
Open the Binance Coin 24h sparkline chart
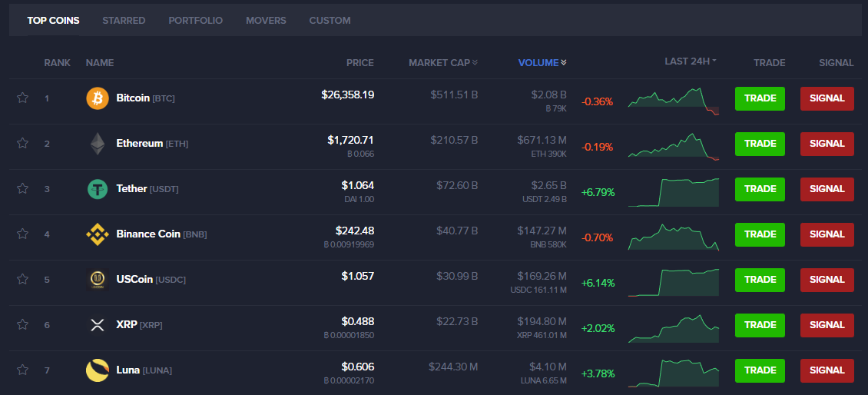(x=674, y=237)
